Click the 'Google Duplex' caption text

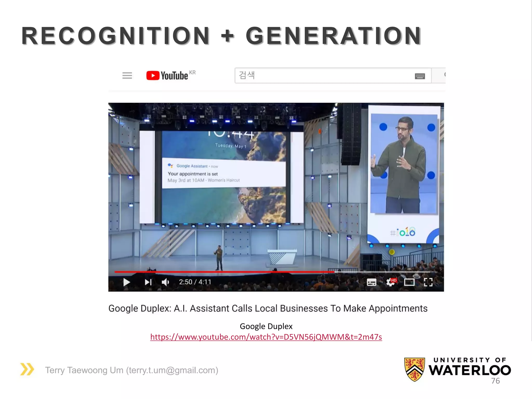[266, 326]
